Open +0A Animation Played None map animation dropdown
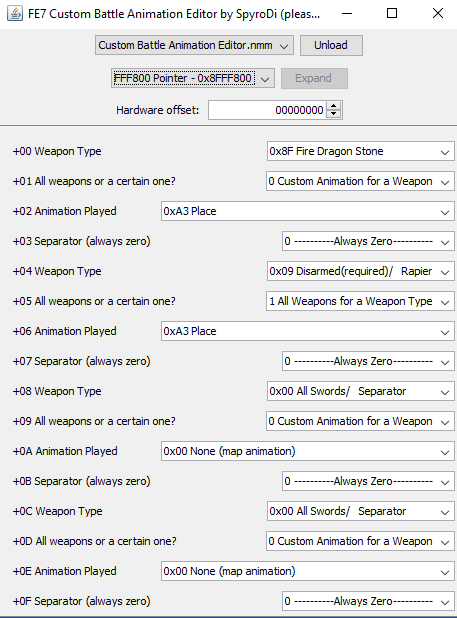This screenshot has width=457, height=618. click(307, 451)
